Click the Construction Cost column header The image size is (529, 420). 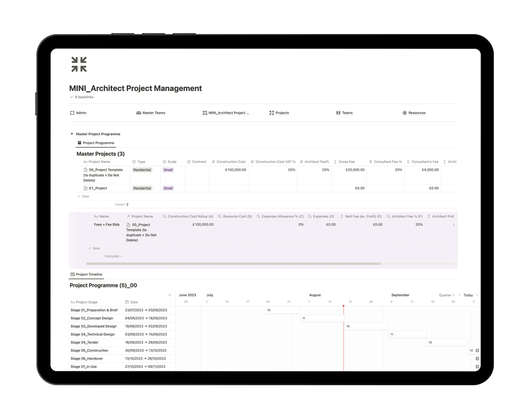pos(229,162)
